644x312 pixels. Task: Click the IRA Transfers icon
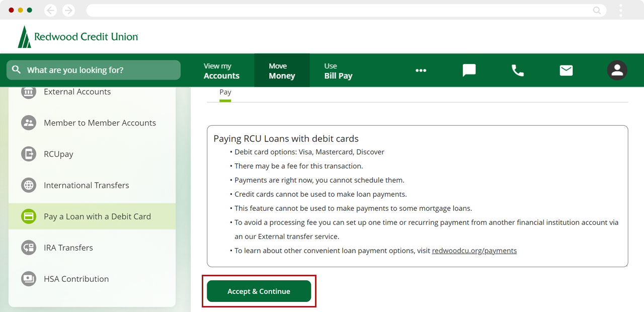[x=29, y=248]
